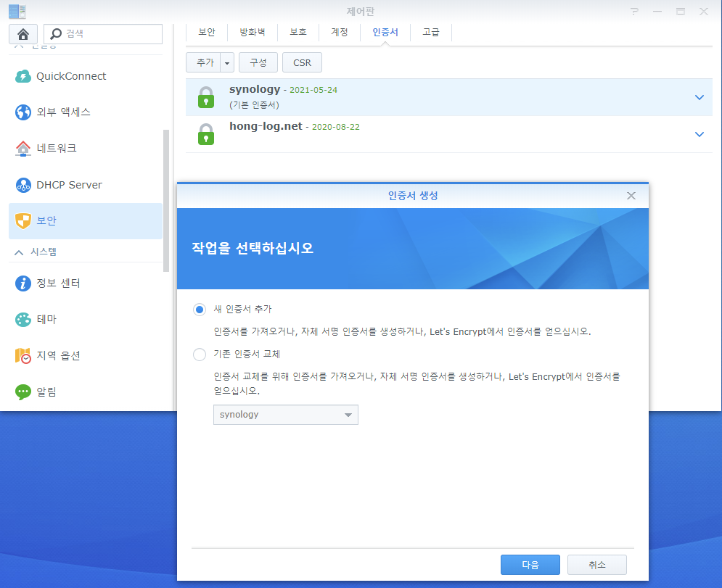This screenshot has height=588, width=722.
Task: Click the 다음 button in the dialog
Action: pyautogui.click(x=530, y=565)
